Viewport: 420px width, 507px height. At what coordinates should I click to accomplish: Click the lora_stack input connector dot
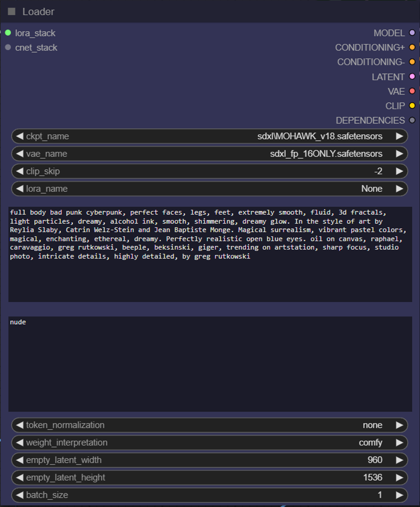(8, 33)
